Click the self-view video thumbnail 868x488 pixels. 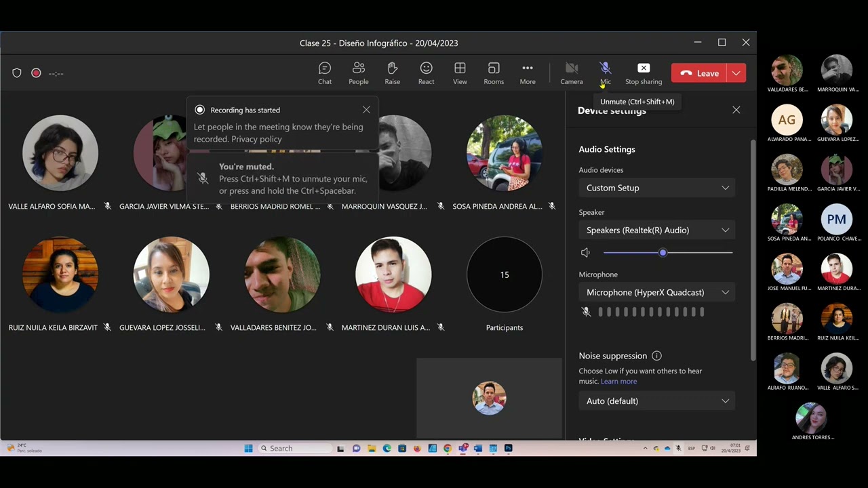[489, 398]
